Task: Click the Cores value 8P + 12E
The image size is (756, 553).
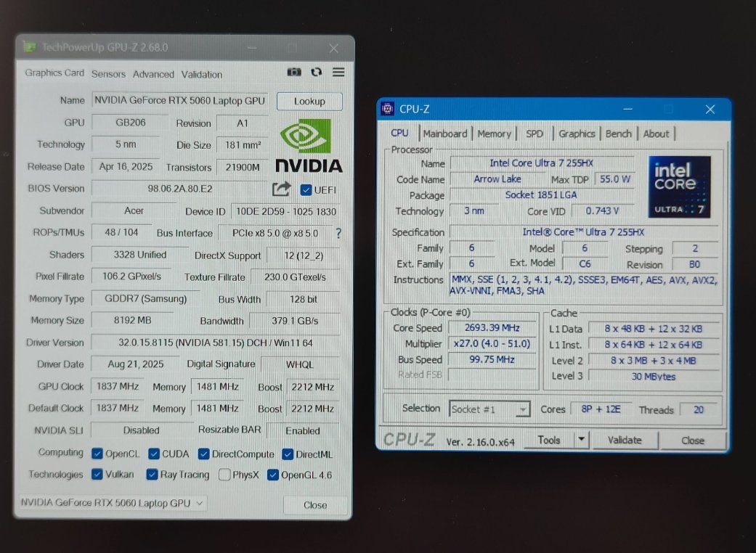Action: pyautogui.click(x=601, y=409)
